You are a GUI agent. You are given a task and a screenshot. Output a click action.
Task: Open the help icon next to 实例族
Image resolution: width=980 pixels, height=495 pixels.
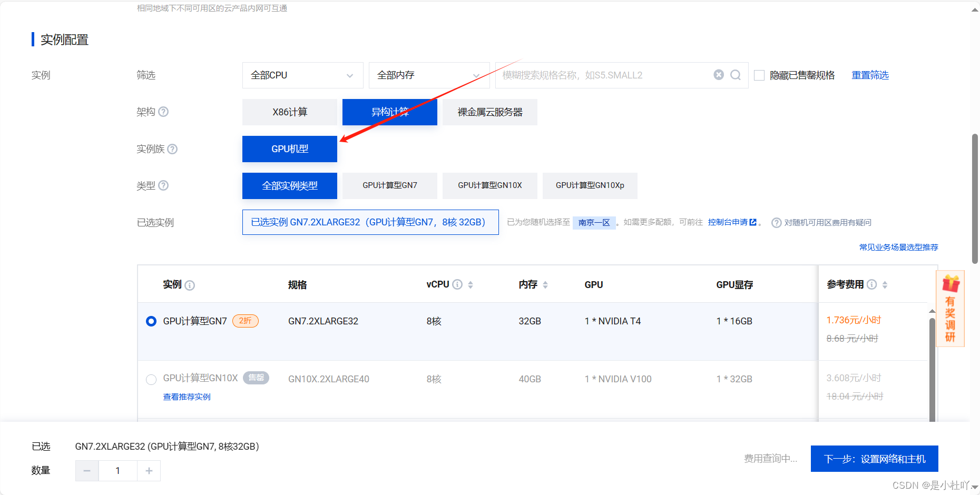click(172, 149)
